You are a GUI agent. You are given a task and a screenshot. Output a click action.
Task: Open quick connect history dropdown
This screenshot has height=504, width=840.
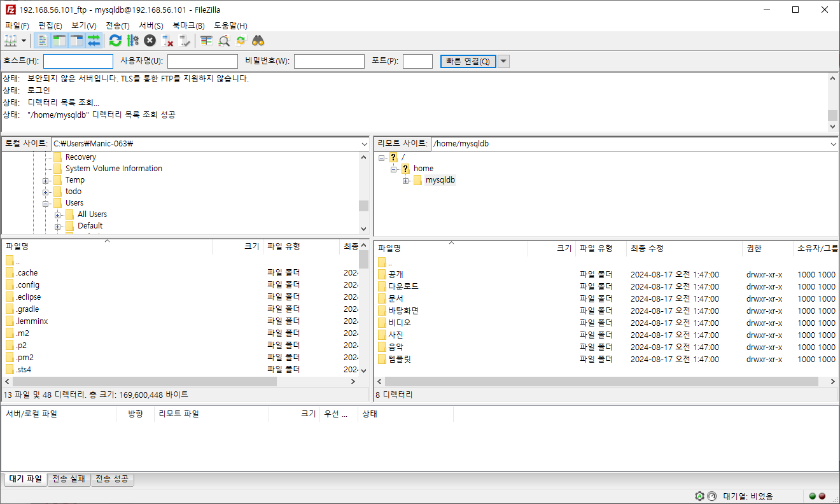503,61
